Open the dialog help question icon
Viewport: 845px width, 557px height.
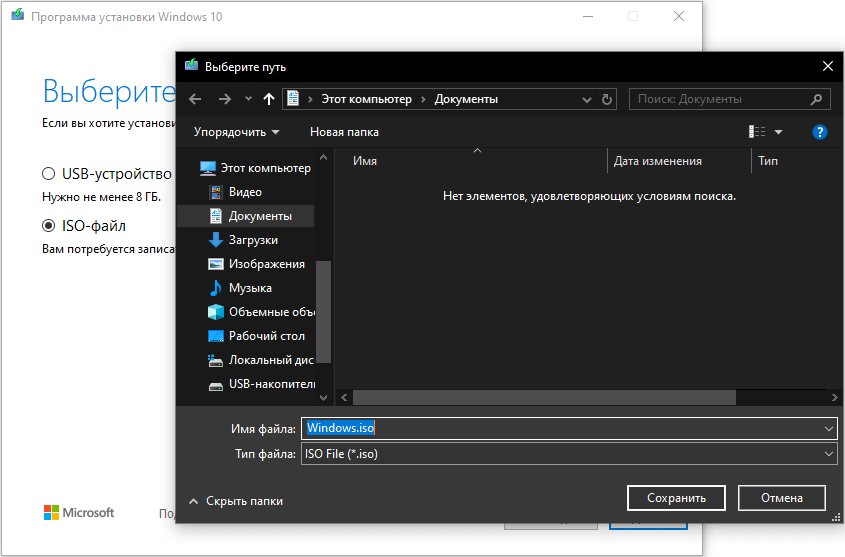819,132
